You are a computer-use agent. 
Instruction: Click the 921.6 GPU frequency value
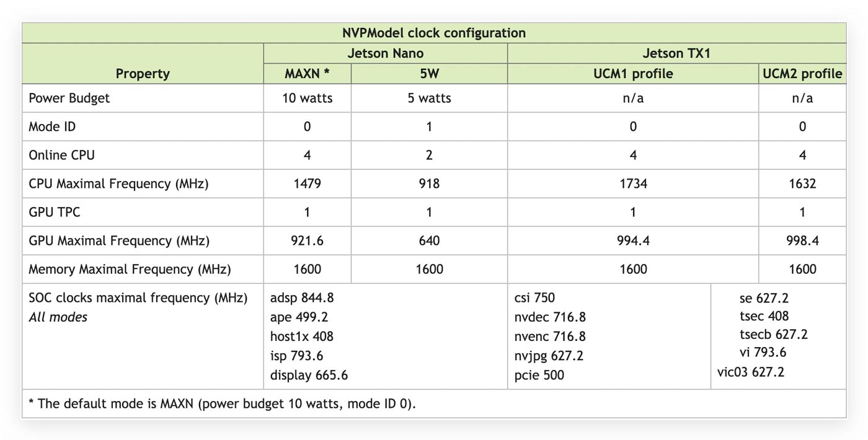(307, 240)
